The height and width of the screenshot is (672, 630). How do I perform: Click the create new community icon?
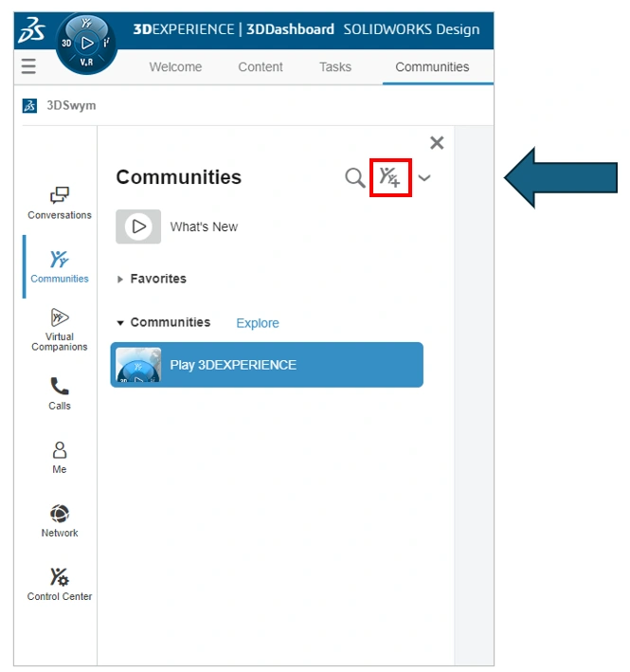pos(390,177)
